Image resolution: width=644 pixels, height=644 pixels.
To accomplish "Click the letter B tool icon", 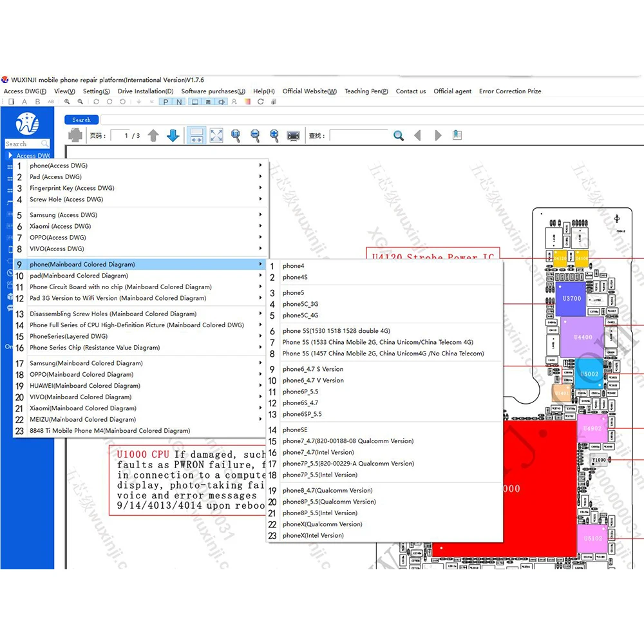I will coord(37,102).
